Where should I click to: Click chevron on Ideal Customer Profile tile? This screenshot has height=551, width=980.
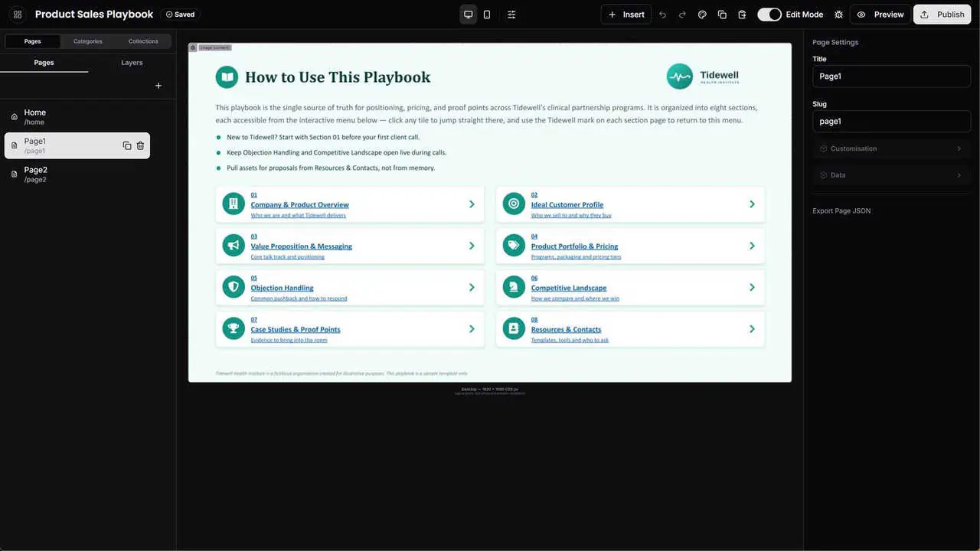(x=752, y=204)
